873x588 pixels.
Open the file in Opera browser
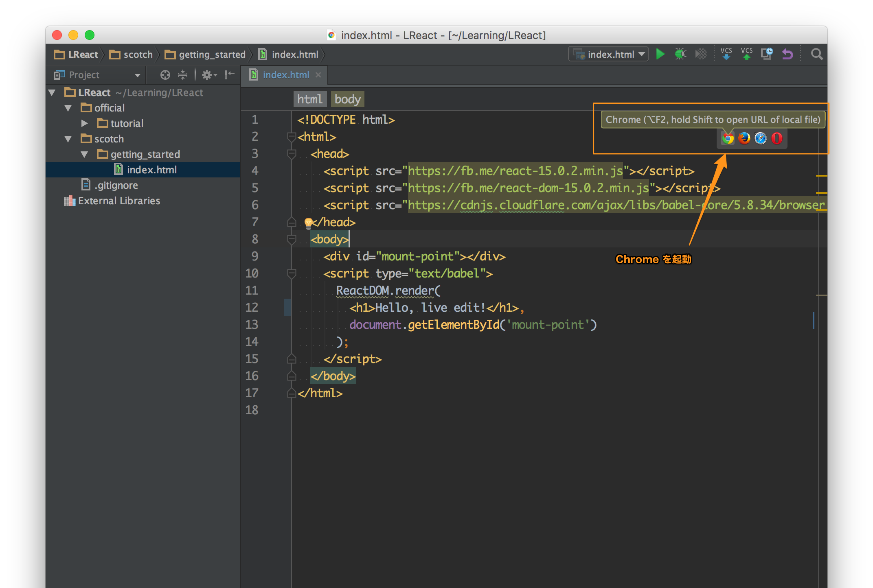(x=776, y=139)
